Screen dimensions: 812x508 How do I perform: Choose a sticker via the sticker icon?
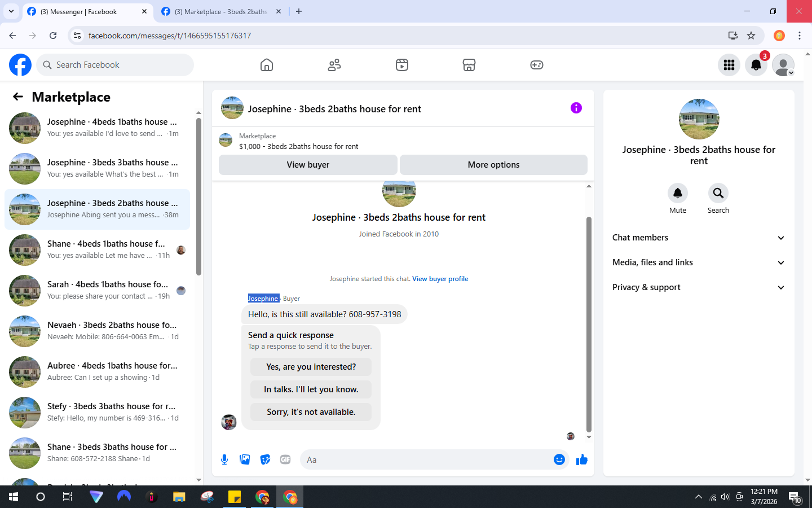(x=265, y=459)
